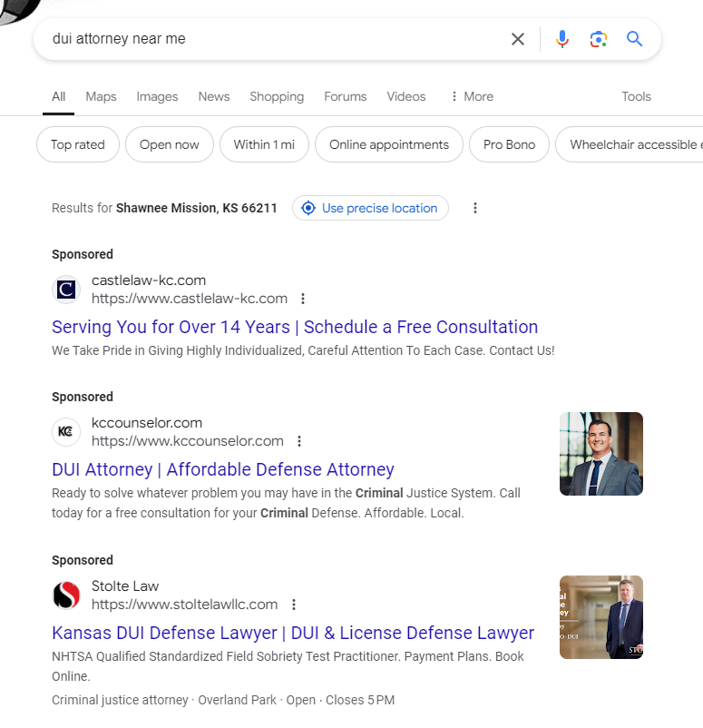The height and width of the screenshot is (728, 703).
Task: Apply the Online appointments filter chip
Action: tap(389, 144)
